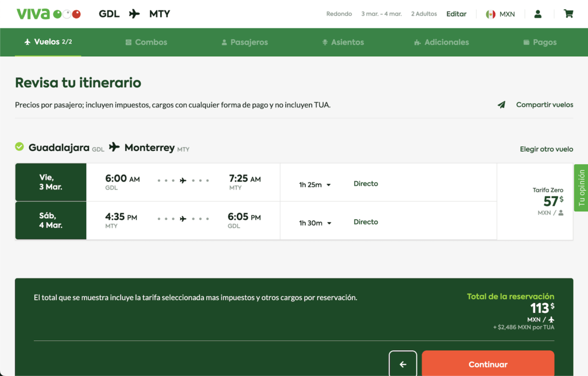
Task: Click the Compartir vuelos link
Action: pos(544,104)
